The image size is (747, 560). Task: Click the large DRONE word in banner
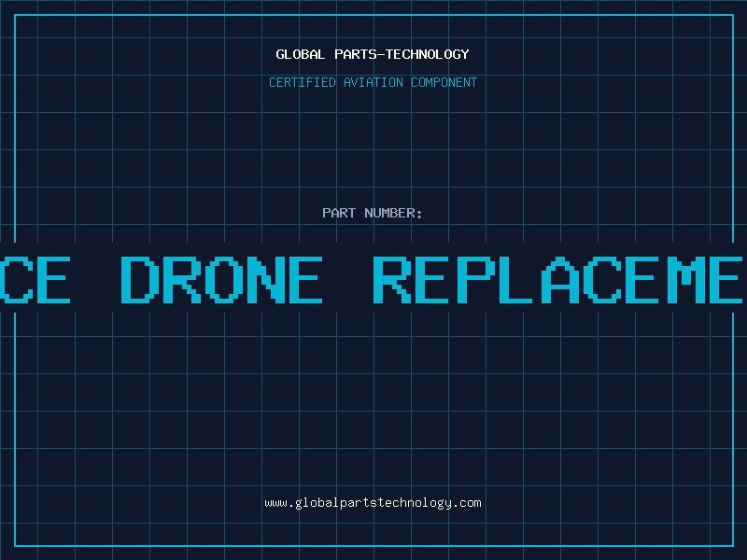click(221, 279)
